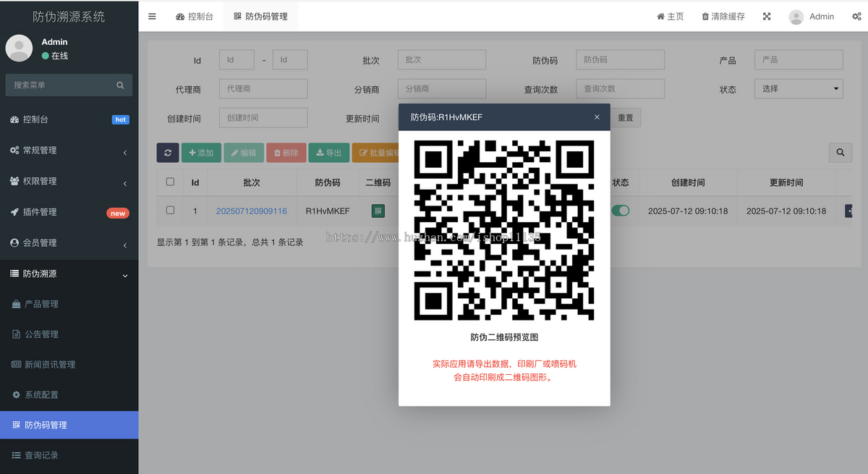This screenshot has height=474, width=868.
Task: Click the 分销商 filter input
Action: coord(442,88)
